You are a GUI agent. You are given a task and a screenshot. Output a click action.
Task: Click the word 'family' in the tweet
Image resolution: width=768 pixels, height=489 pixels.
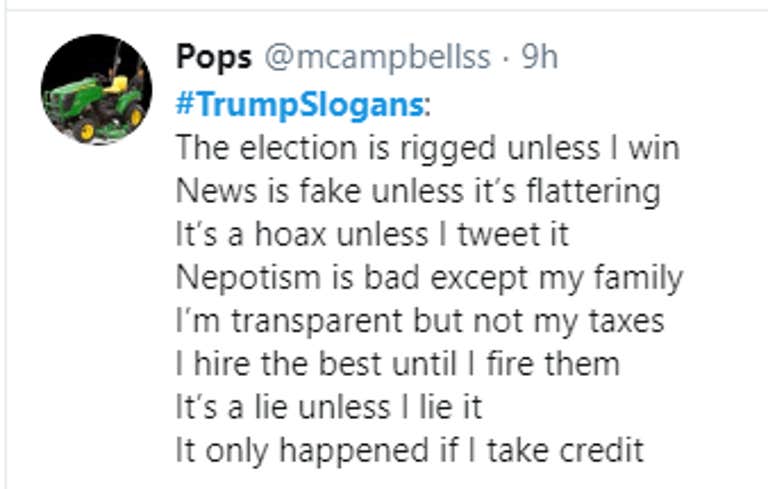638,278
